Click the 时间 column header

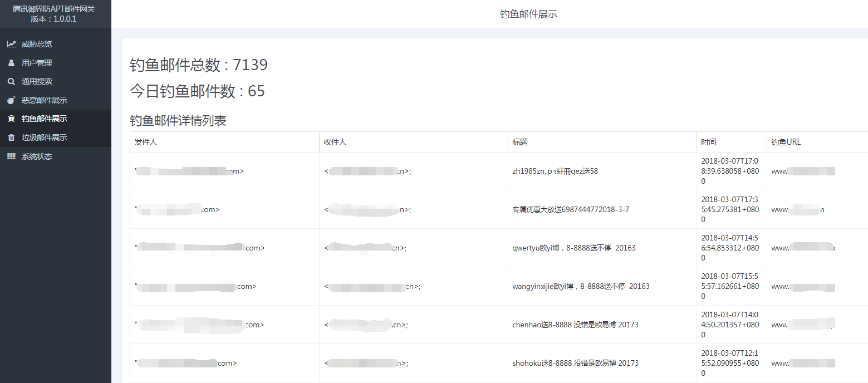point(709,142)
